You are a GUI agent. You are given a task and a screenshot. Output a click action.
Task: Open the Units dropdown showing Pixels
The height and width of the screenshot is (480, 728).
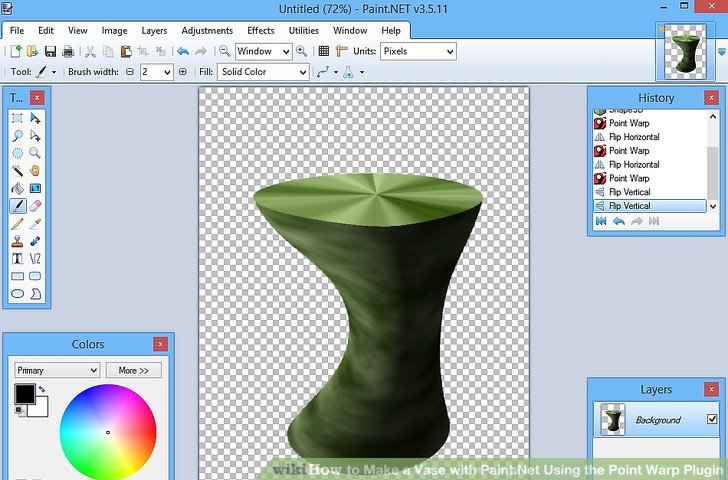418,51
